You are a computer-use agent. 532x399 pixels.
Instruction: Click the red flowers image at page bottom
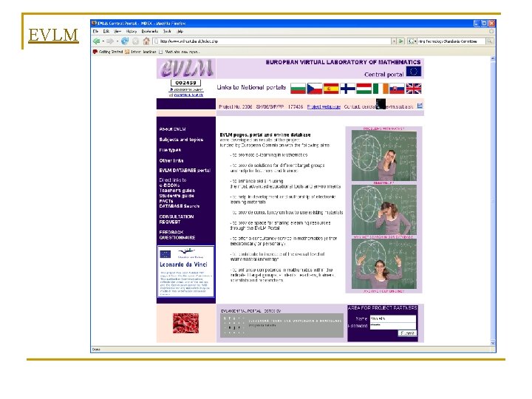[x=185, y=324]
